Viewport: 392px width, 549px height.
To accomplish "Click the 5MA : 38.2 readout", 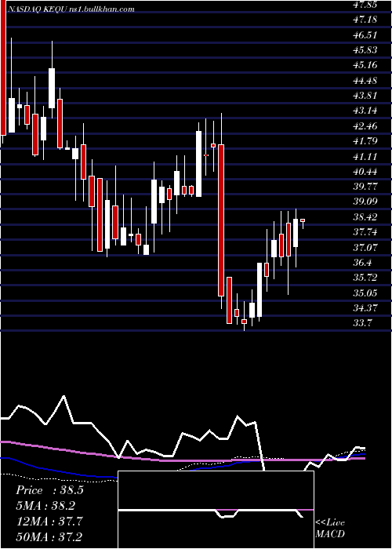I will pos(45,506).
